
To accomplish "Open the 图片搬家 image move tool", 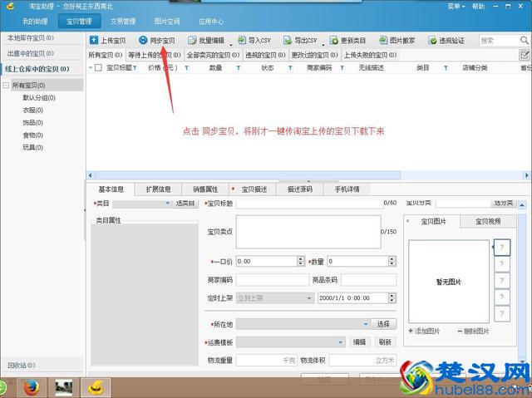I will (397, 41).
